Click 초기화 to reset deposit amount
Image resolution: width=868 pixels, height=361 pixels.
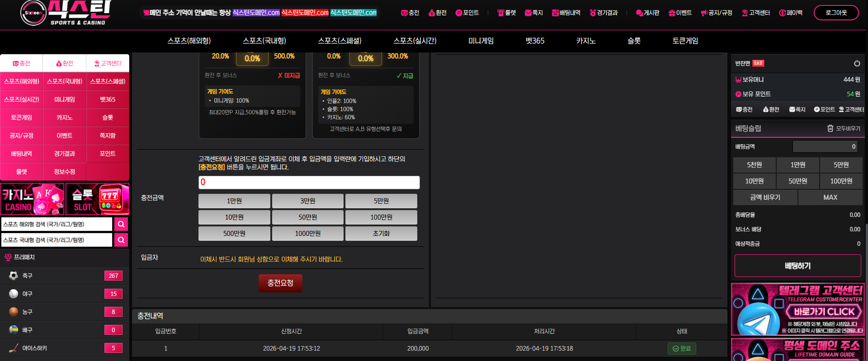coord(381,234)
